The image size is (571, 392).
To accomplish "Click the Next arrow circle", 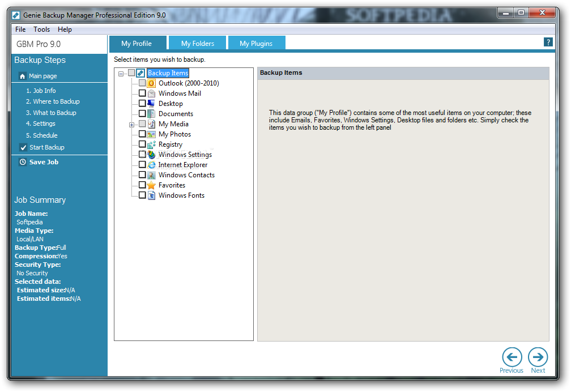I will coord(538,357).
